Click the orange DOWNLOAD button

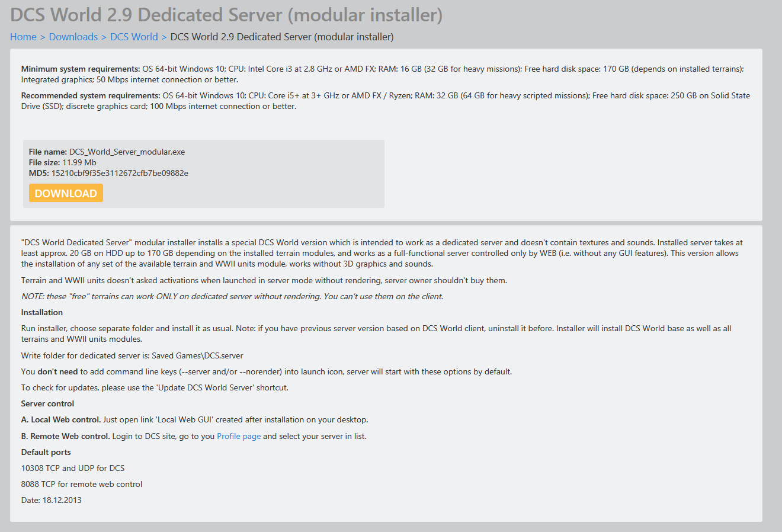click(x=66, y=193)
